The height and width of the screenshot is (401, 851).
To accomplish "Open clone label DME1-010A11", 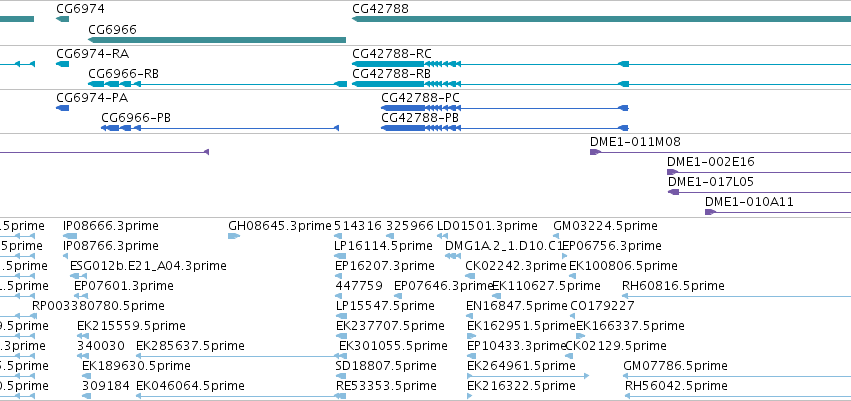I will [x=749, y=202].
